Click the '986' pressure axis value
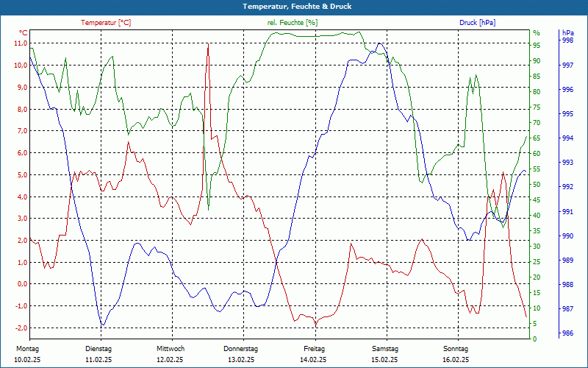Image resolution: width=588 pixels, height=368 pixels. (x=567, y=333)
